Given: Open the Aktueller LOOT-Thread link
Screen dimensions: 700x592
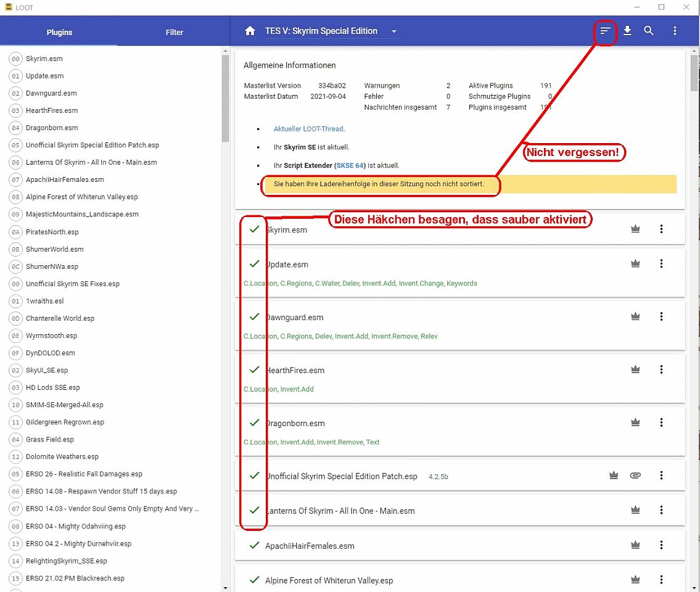Looking at the screenshot, I should tap(308, 129).
